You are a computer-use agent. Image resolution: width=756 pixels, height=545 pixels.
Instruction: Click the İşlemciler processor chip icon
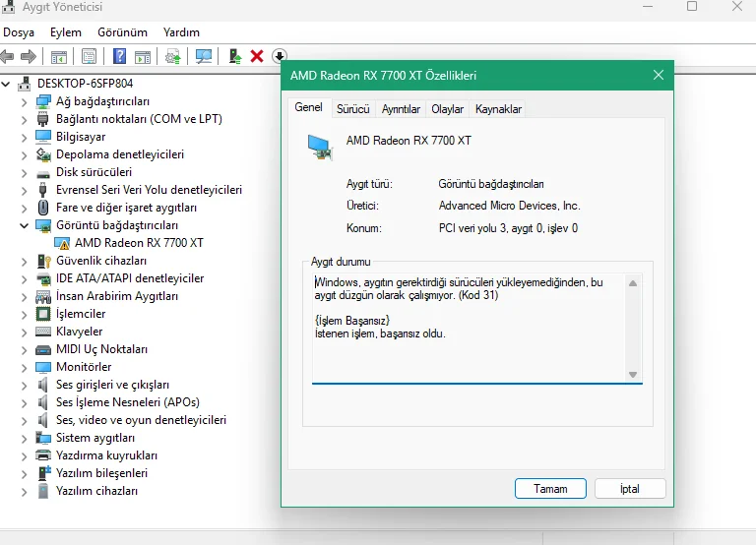(43, 314)
